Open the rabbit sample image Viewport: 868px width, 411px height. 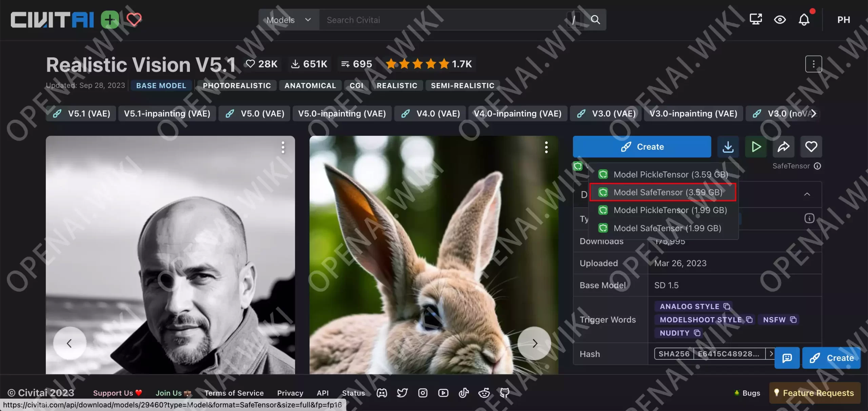coord(434,255)
